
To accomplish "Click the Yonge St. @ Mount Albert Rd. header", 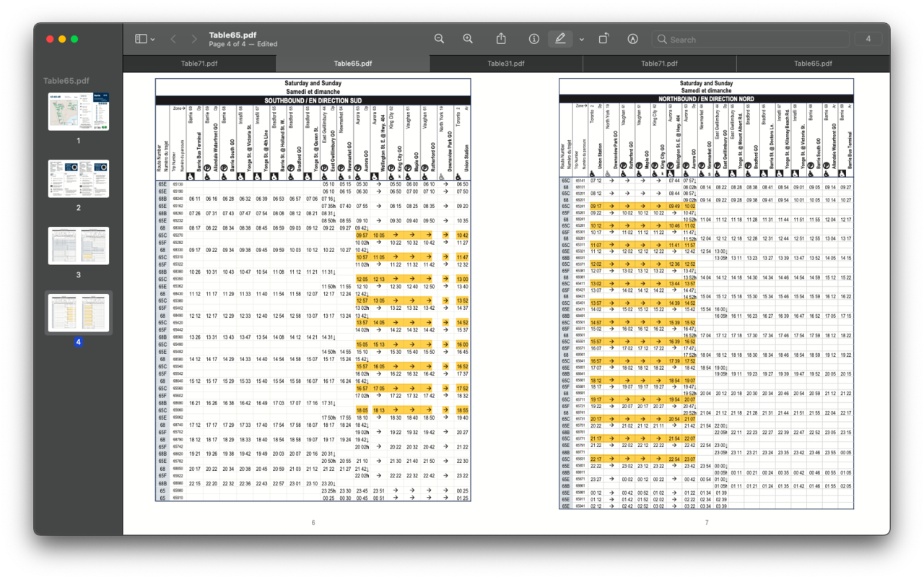I will [739, 142].
